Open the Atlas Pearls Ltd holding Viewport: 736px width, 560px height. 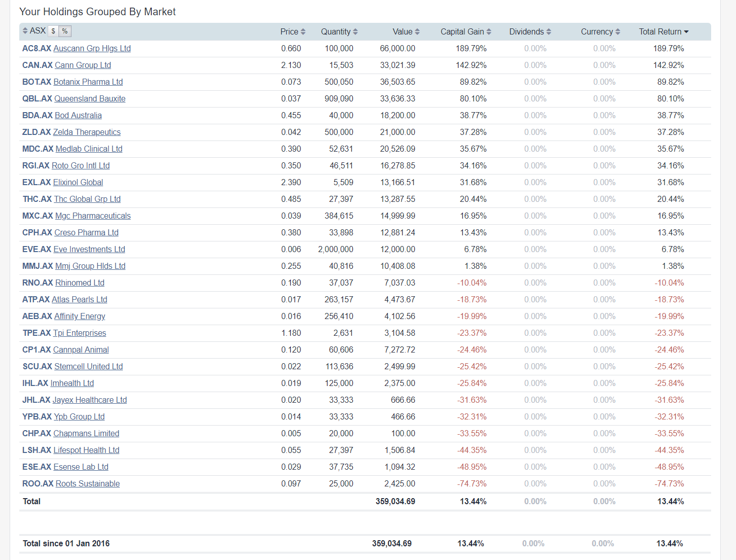(79, 299)
